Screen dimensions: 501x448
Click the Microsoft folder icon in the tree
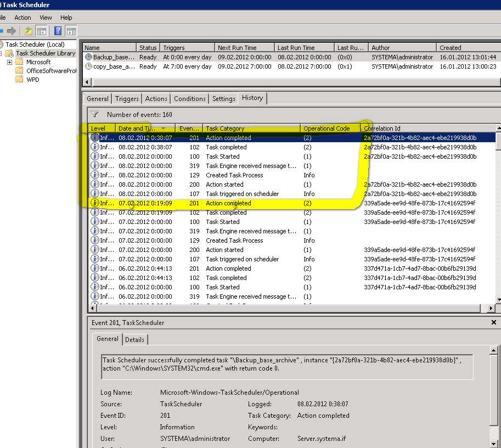point(20,61)
